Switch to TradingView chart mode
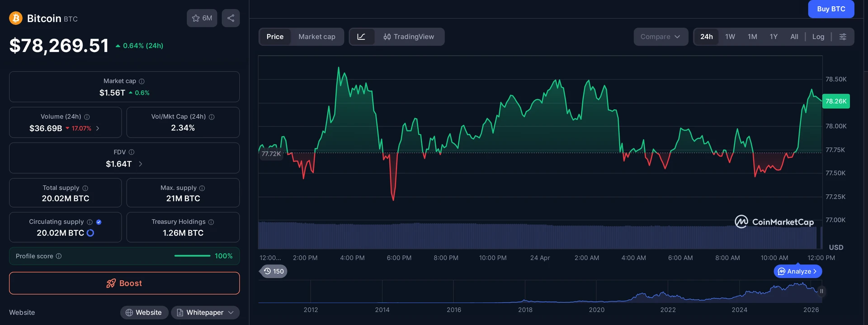Screen dimensions: 868x325 tap(409, 37)
